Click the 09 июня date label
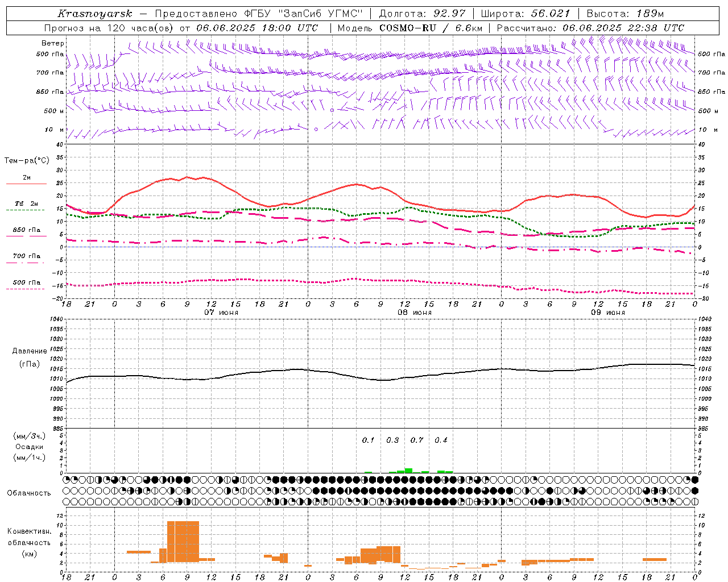 (608, 313)
